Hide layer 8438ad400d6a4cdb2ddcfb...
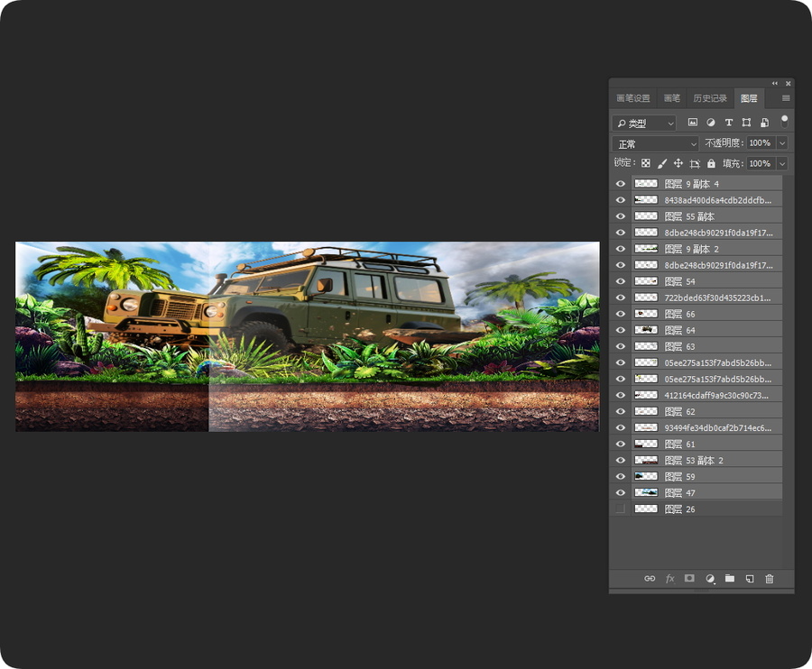Screen dimensions: 812x669 pos(621,200)
